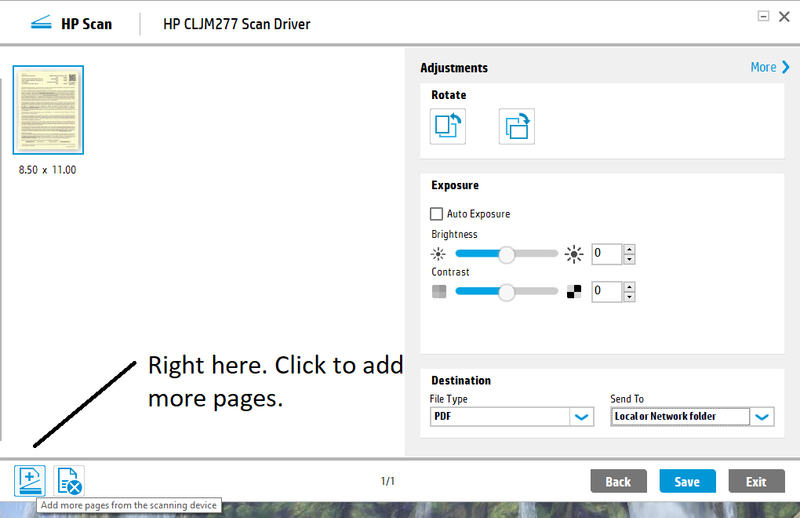The height and width of the screenshot is (518, 800).
Task: Select the scanned page thumbnail
Action: (48, 110)
